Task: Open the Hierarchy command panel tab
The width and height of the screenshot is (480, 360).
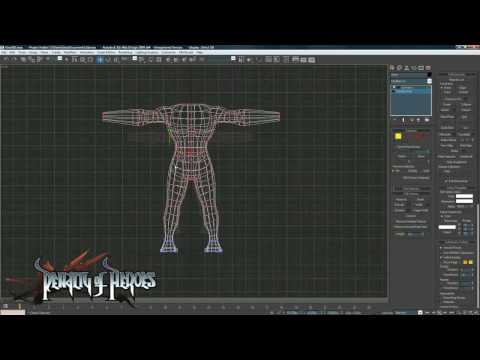Action: click(x=407, y=68)
